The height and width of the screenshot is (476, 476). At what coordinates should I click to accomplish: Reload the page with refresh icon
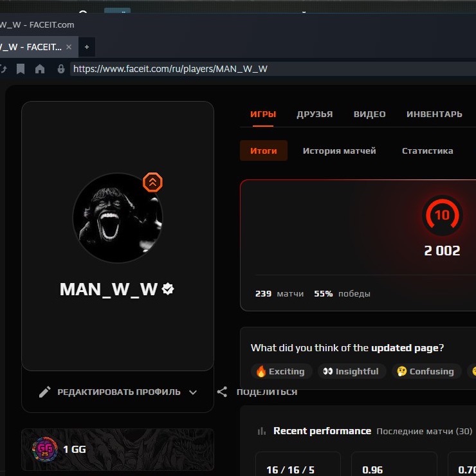point(3,69)
